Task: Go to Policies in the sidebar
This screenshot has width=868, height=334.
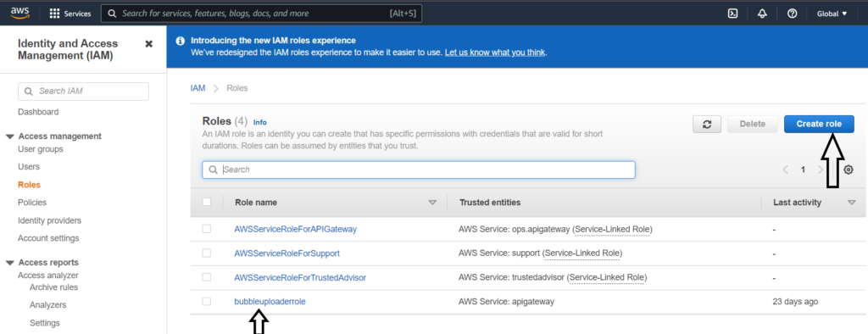Action: (32, 202)
